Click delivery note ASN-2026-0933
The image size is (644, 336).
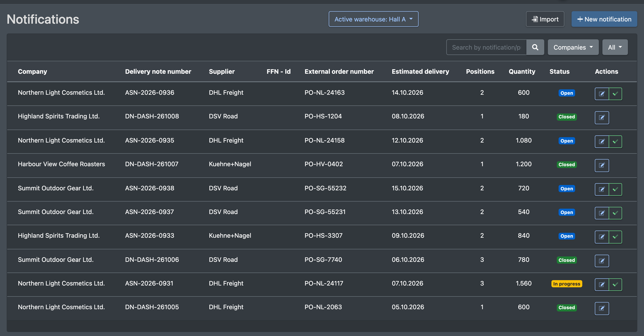coord(150,235)
